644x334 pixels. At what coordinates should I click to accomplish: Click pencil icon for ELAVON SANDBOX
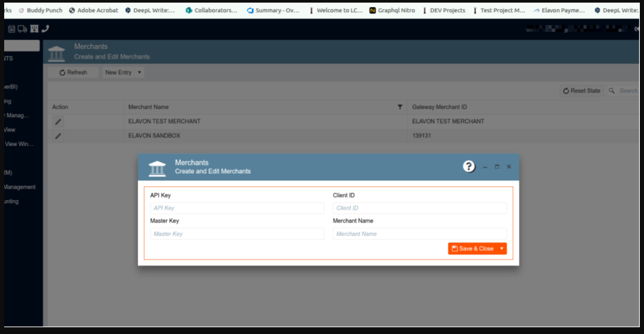[58, 136]
